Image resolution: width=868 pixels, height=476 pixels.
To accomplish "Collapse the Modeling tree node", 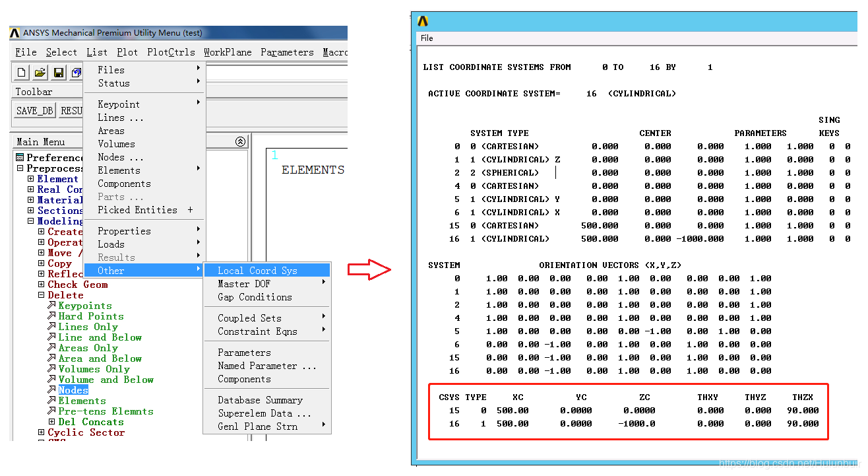I will [x=30, y=221].
